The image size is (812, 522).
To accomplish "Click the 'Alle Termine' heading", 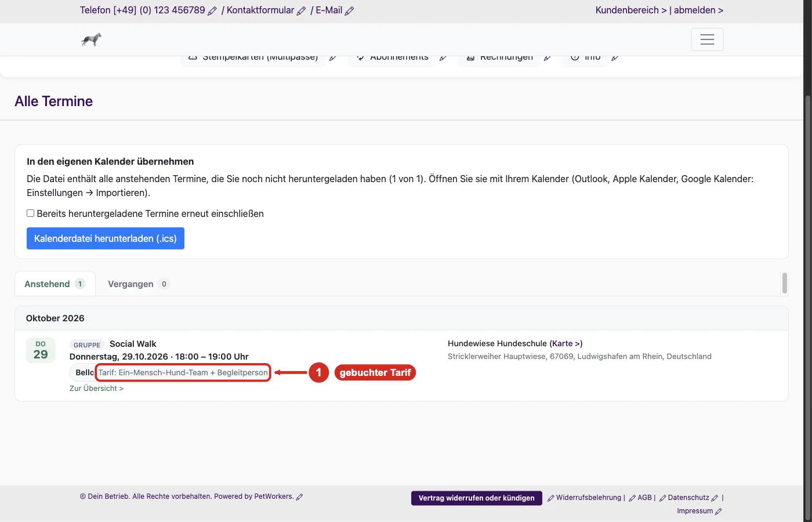I will 54,101.
